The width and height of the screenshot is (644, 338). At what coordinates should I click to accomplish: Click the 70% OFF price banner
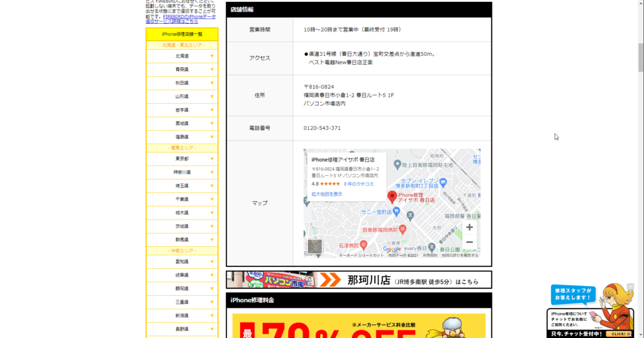tap(359, 326)
